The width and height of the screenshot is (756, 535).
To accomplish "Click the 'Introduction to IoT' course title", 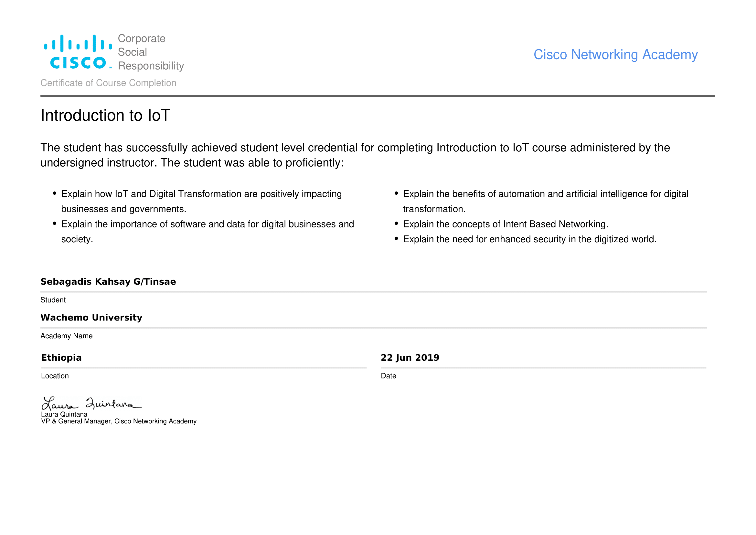I will pyautogui.click(x=105, y=115).
